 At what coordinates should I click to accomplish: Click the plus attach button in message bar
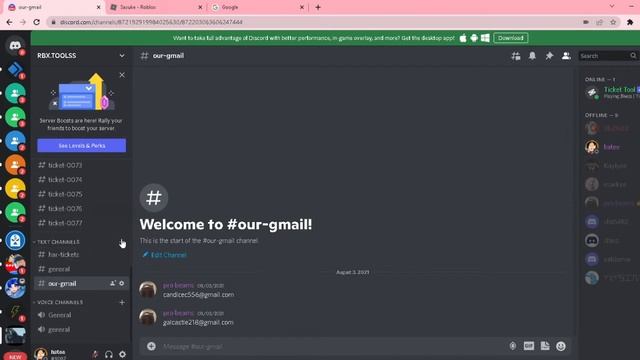coord(151,346)
